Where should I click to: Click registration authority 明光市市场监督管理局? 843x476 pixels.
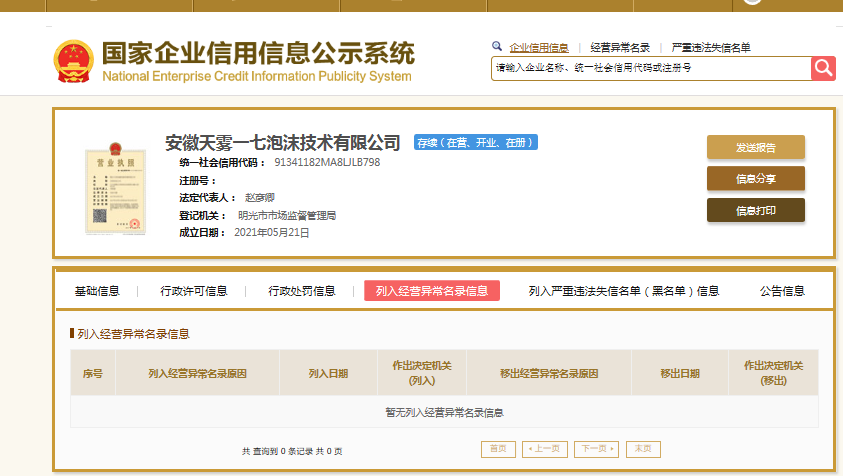point(287,216)
